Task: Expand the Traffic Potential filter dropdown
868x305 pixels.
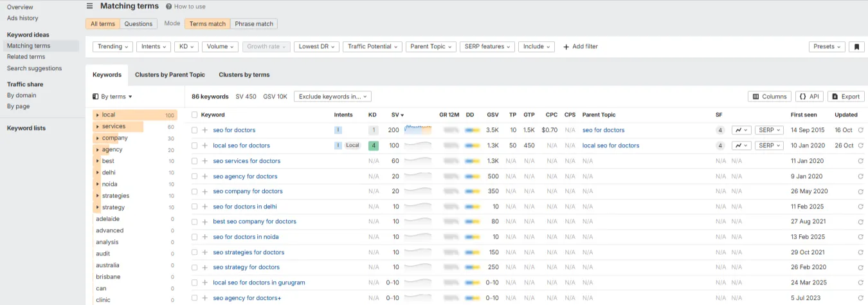Action: 372,47
